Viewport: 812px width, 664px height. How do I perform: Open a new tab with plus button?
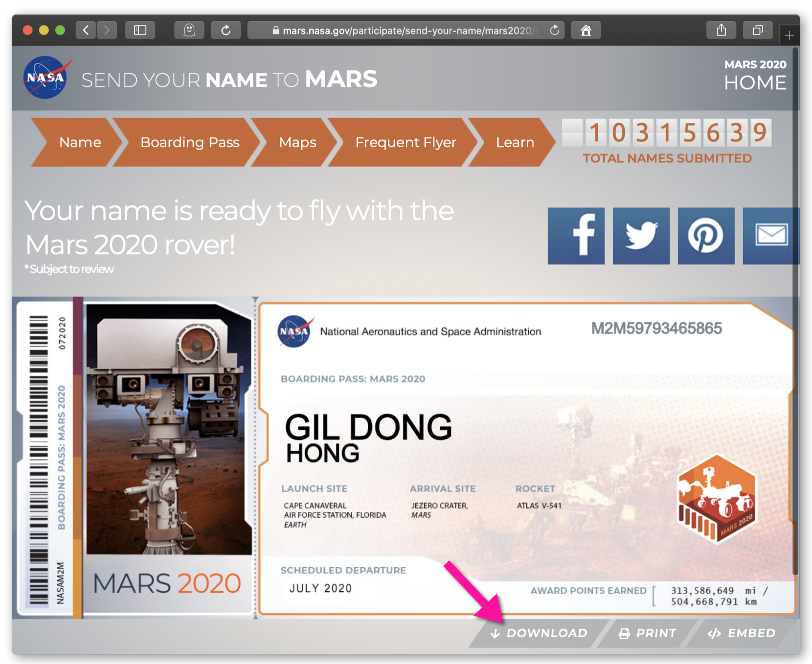click(789, 35)
